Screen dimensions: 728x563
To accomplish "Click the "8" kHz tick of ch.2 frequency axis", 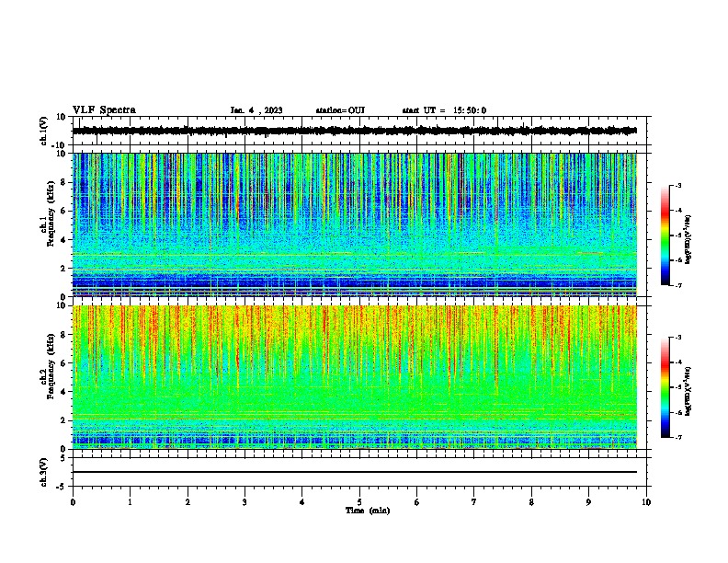I will 63,335.
